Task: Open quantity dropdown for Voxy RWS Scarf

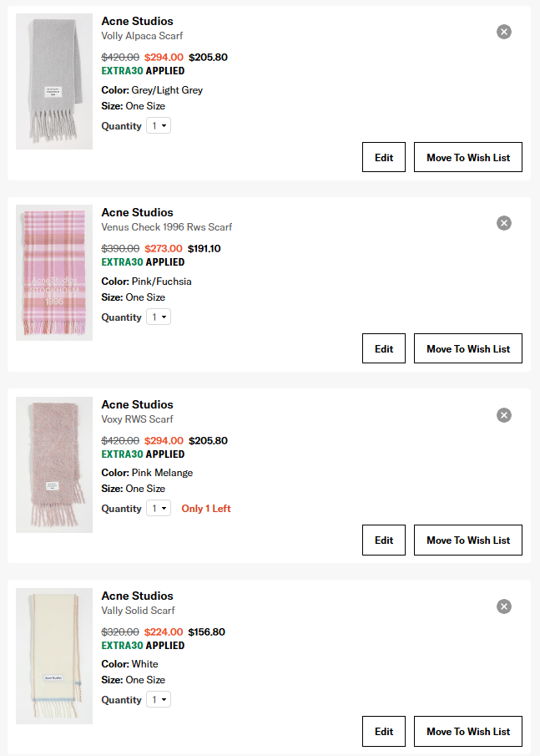Action: point(159,509)
